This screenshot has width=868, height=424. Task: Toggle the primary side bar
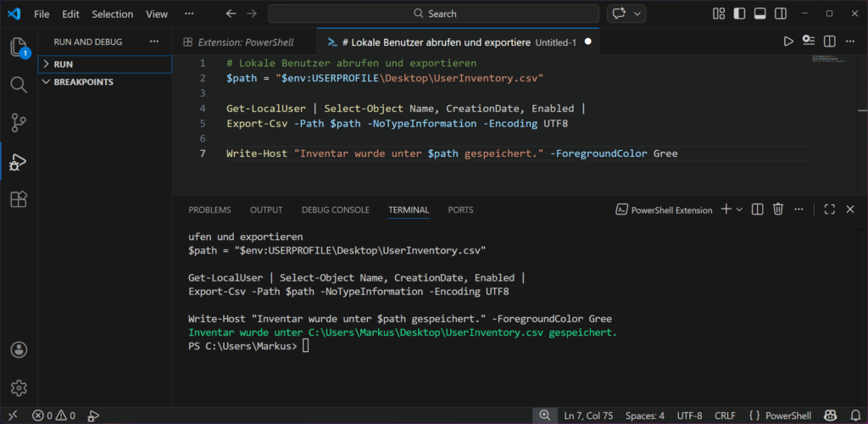(739, 14)
